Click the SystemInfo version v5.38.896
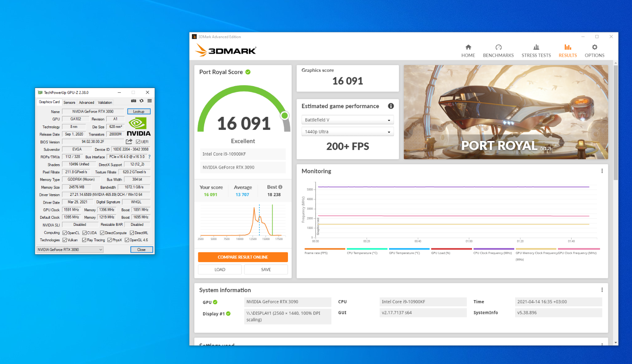 tap(558, 313)
